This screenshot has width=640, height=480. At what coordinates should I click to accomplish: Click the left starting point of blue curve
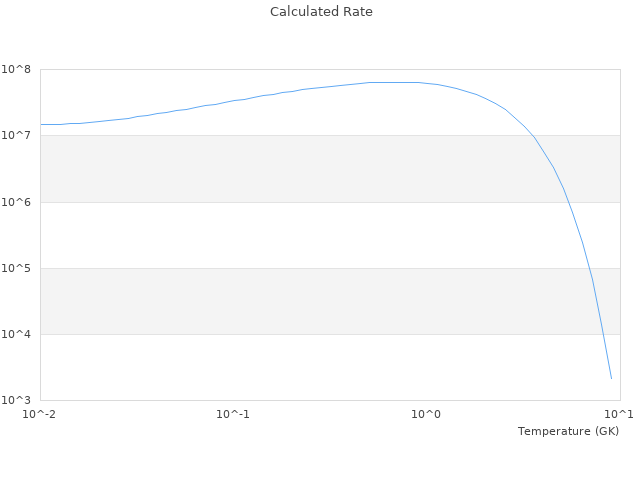coord(41,124)
